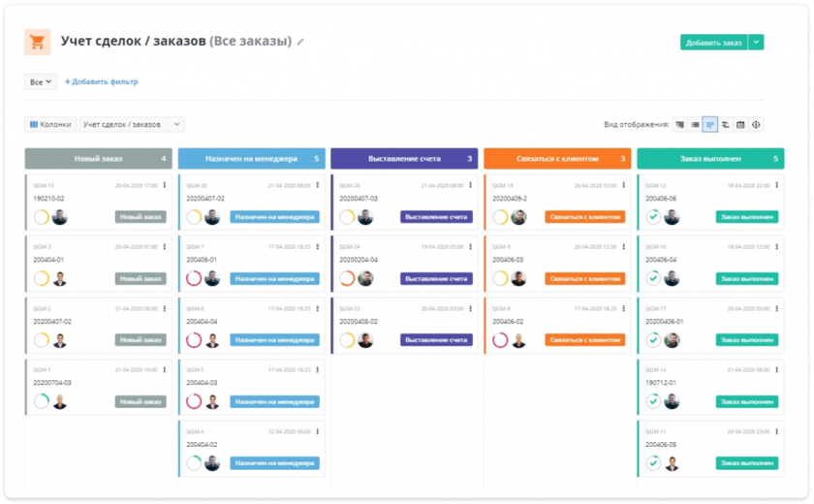Toggle the completed checkmark on card SJGM-12
Screen dimensions: 814x504
[x=653, y=217]
